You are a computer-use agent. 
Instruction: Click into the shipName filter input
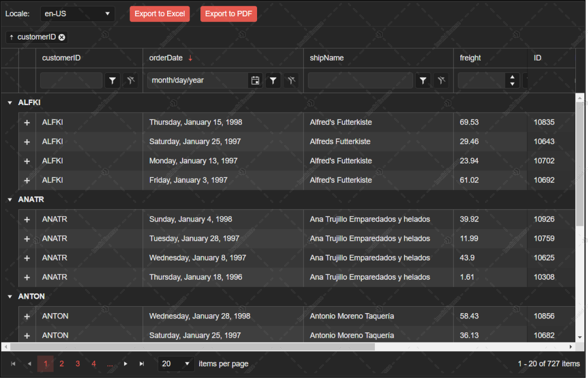[359, 80]
